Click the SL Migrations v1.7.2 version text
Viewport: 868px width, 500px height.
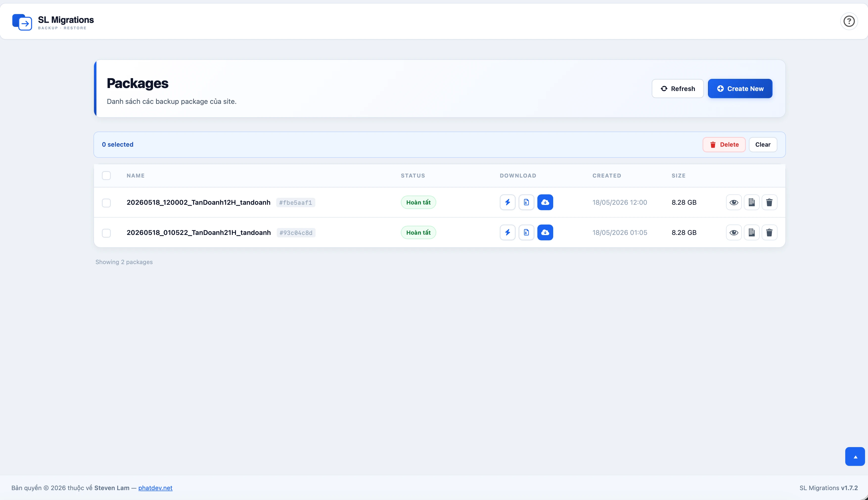click(828, 488)
